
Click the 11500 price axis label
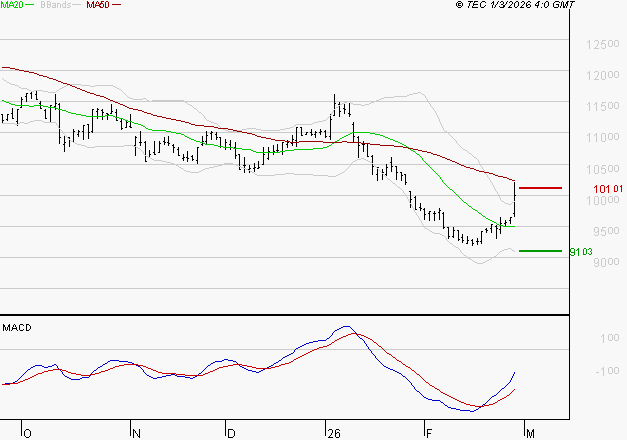point(603,106)
